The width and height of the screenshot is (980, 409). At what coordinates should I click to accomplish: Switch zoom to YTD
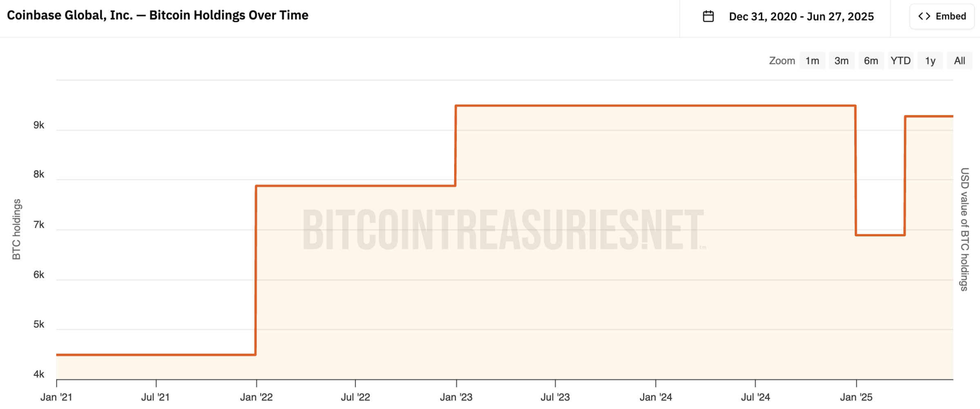tap(900, 61)
